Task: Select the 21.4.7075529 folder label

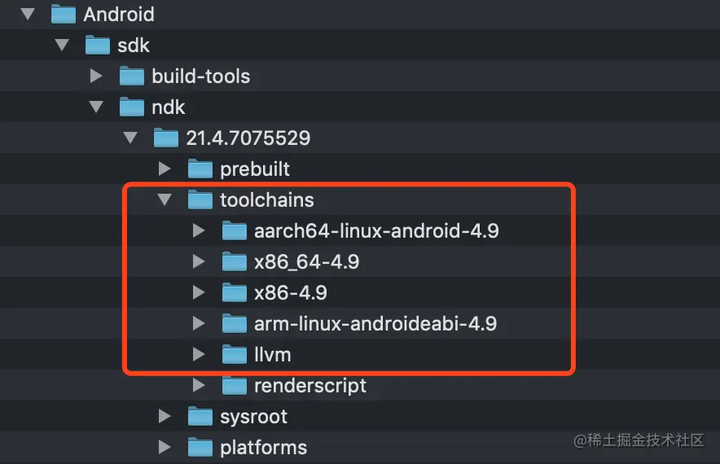Action: pos(248,138)
